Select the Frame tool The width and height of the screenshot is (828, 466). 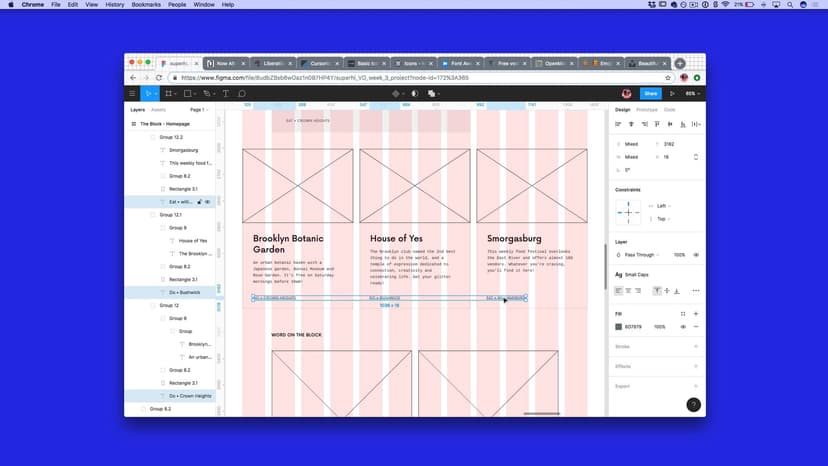(168, 94)
